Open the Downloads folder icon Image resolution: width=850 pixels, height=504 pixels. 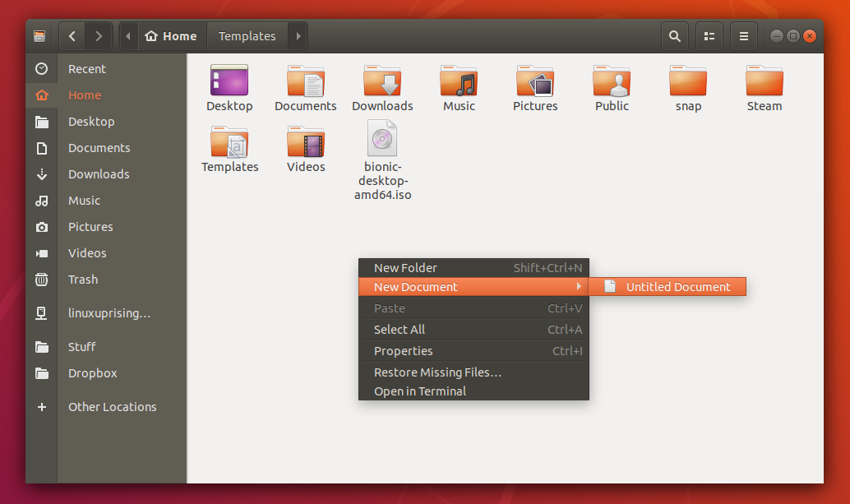382,80
